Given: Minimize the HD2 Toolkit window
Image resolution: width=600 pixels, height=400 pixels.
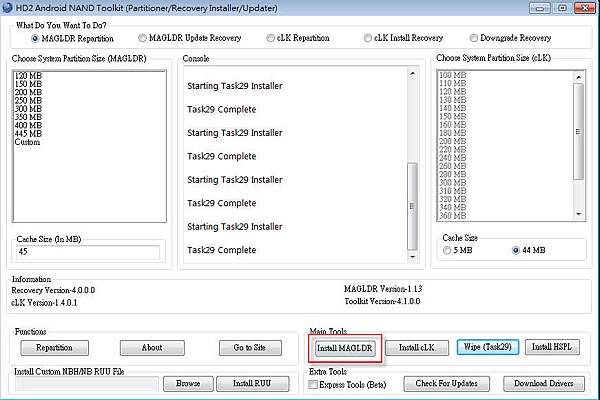Looking at the screenshot, I should pyautogui.click(x=540, y=8).
